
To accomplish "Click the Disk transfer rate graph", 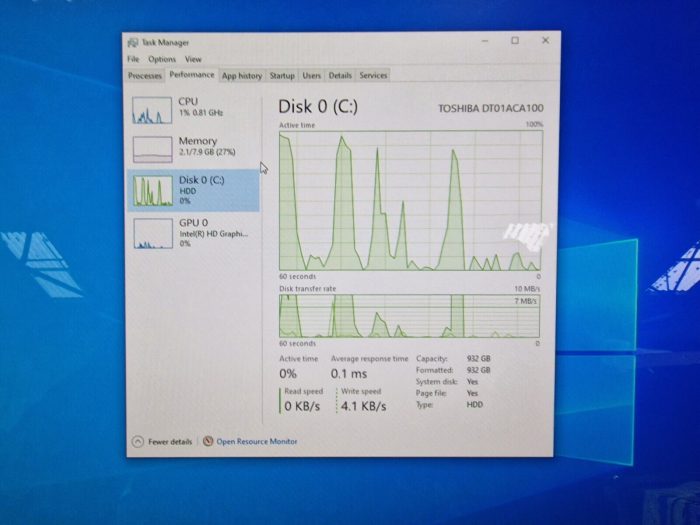I will point(409,316).
